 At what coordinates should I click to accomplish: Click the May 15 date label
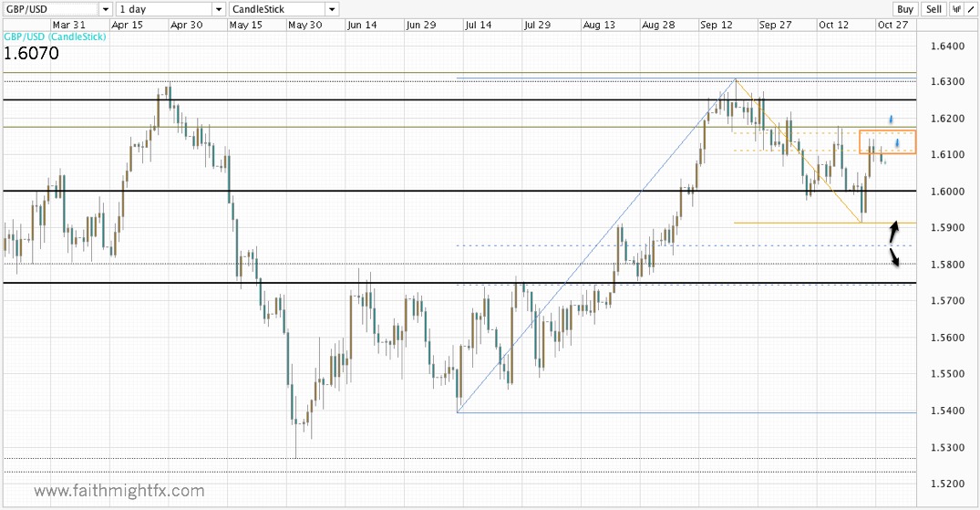pyautogui.click(x=245, y=25)
